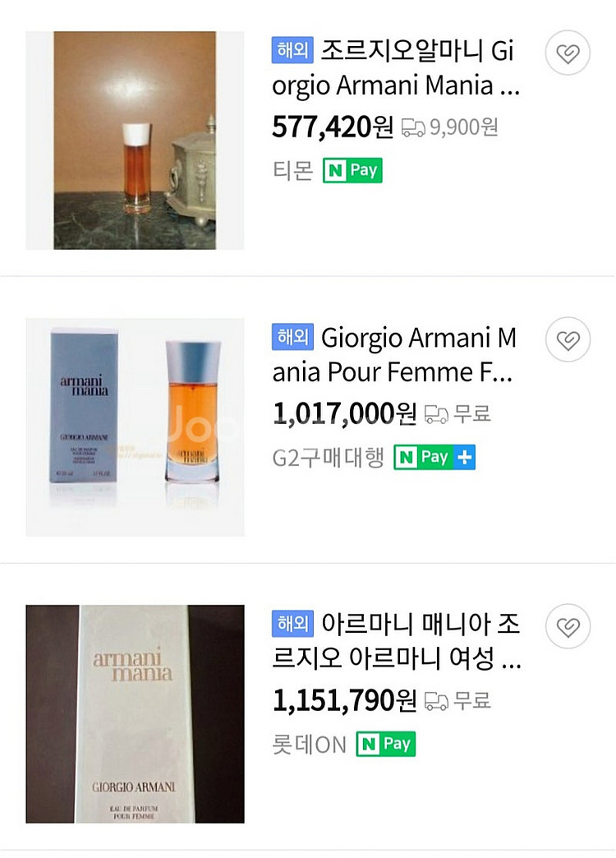Click the 해외 badge on Mania Pour Femme listing
The height and width of the screenshot is (858, 616).
[x=292, y=337]
